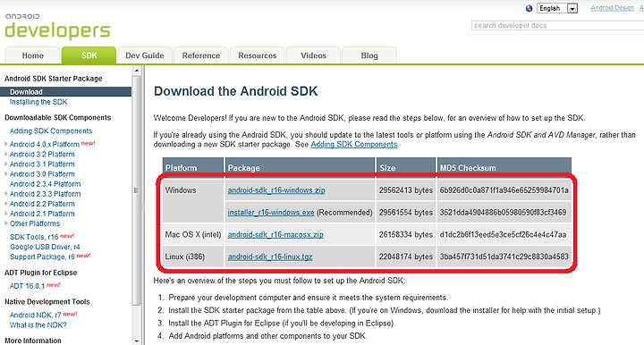The image size is (644, 345).
Task: Click the 26158334 bytes size cell
Action: click(406, 235)
